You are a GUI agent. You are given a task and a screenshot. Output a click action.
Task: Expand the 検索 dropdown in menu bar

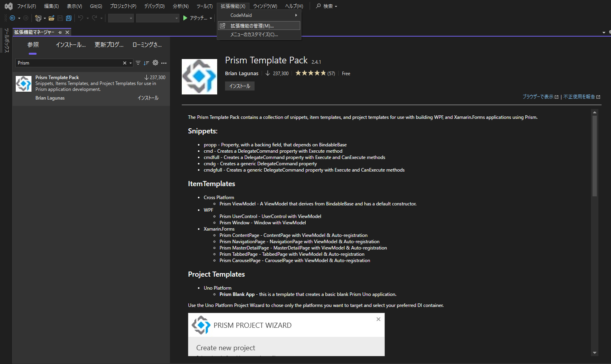(336, 6)
